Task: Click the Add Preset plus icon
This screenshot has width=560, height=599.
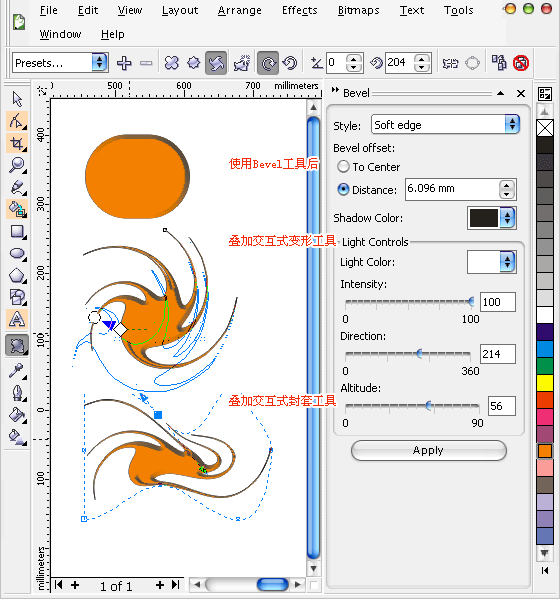Action: [x=124, y=63]
